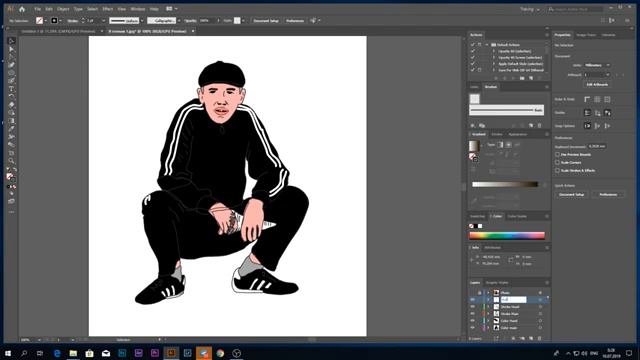
Task: Click Create New Set folder icon in Actions
Action: [x=522, y=78]
